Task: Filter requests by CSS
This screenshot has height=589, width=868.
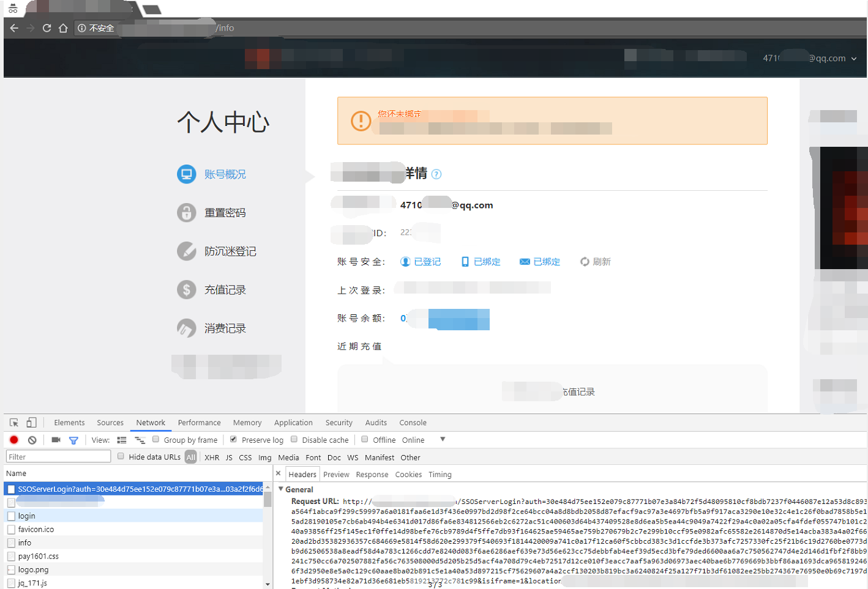Action: click(x=245, y=457)
